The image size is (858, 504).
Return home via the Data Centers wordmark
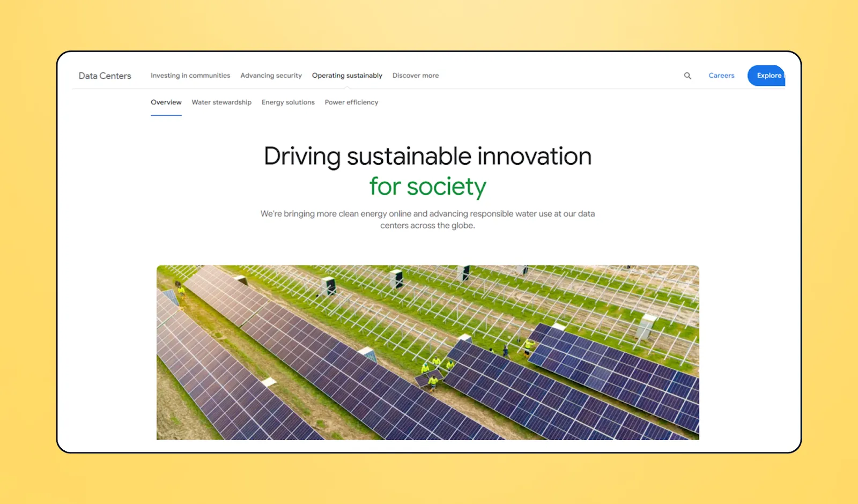click(x=105, y=76)
